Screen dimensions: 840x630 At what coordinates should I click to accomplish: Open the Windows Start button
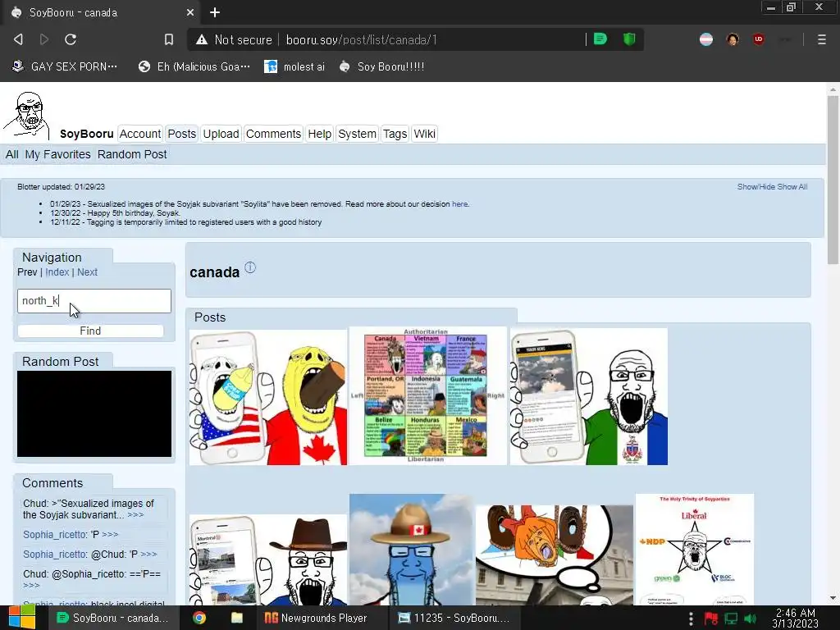[x=21, y=618]
